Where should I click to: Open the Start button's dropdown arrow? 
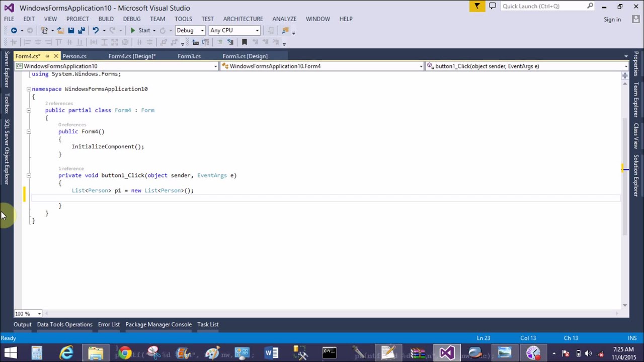pyautogui.click(x=154, y=31)
